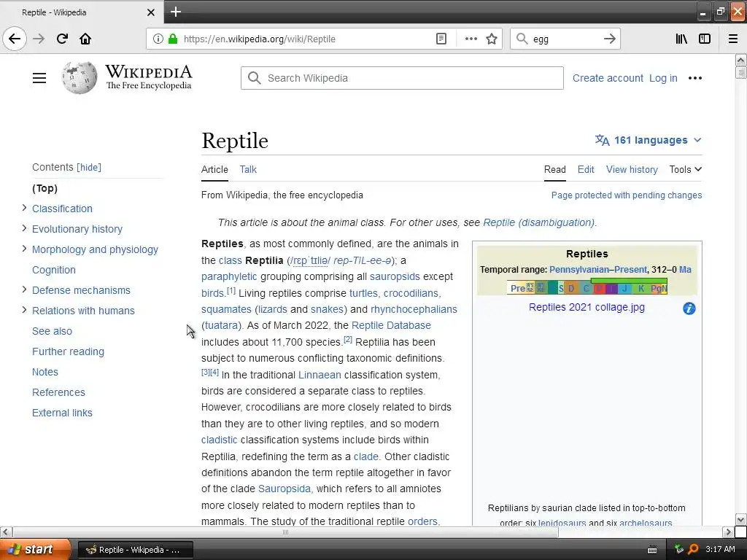Go back to the previous page

(x=15, y=39)
